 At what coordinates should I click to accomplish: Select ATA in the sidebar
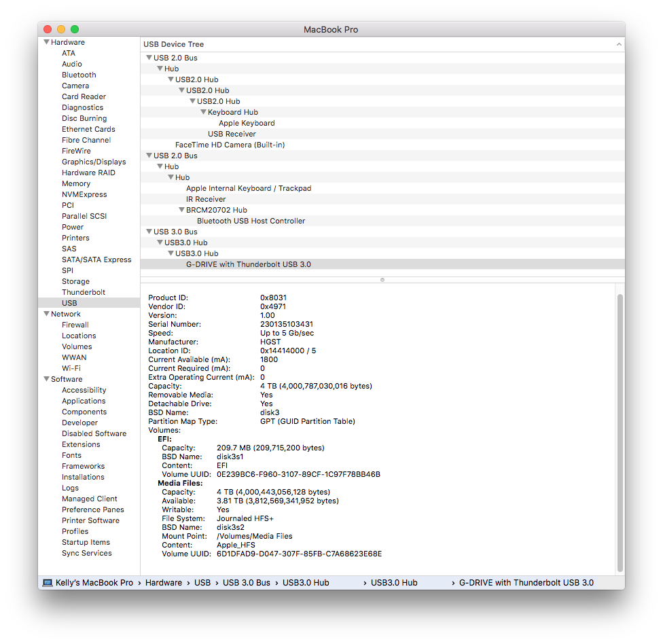[x=69, y=53]
